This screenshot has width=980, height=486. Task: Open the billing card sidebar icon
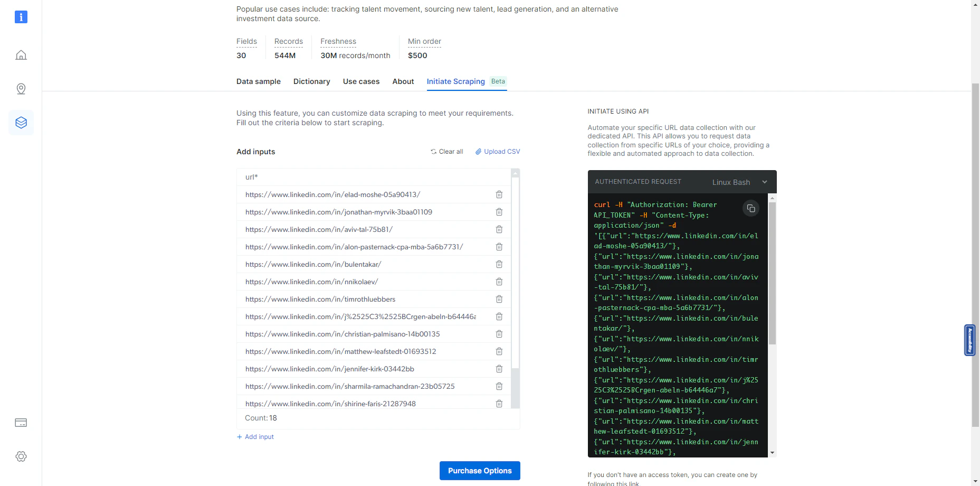[x=21, y=423]
